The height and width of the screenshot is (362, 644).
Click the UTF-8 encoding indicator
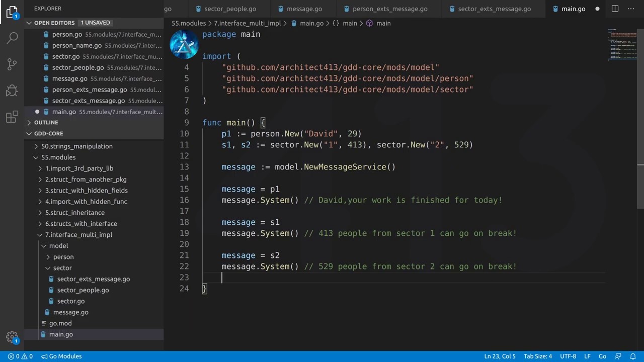click(x=568, y=356)
